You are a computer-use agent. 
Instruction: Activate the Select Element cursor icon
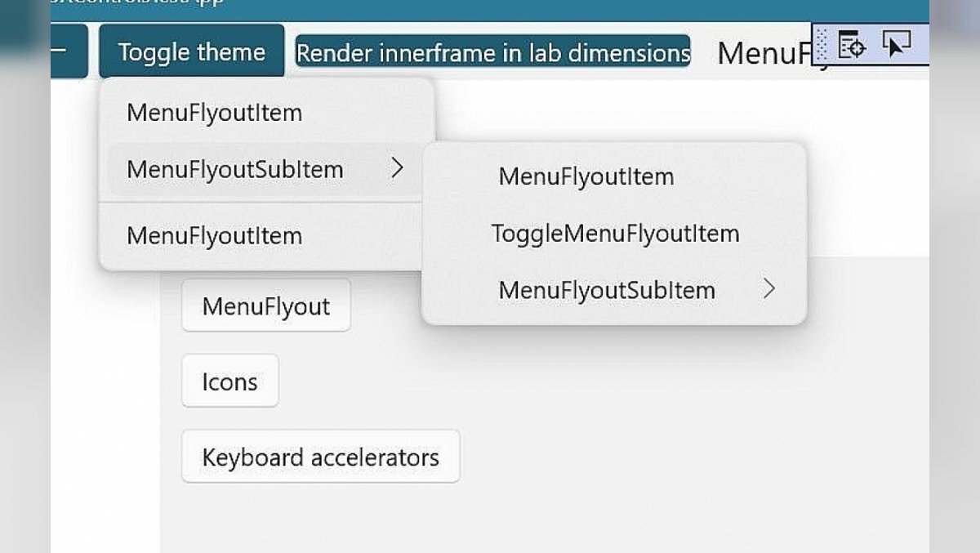coord(896,44)
